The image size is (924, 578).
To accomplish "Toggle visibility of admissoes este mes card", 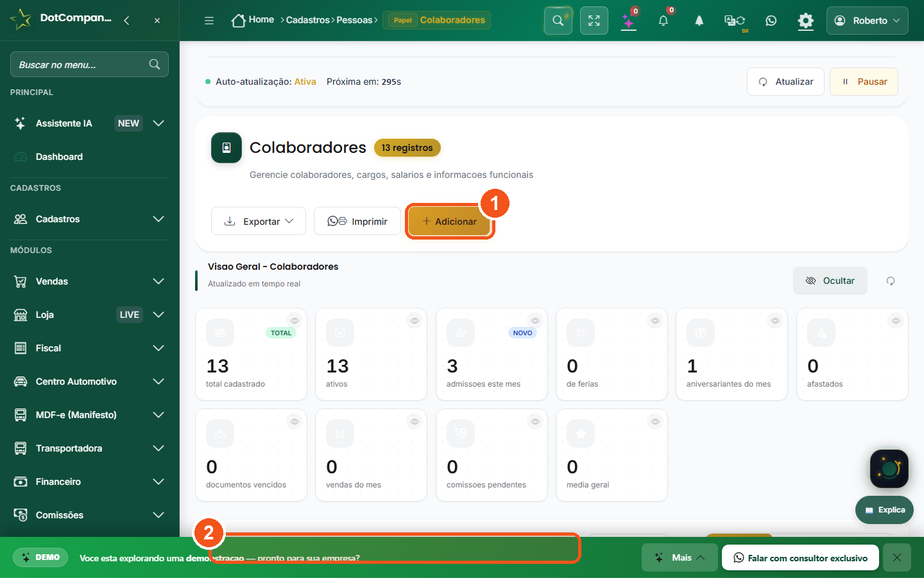I will pyautogui.click(x=535, y=320).
